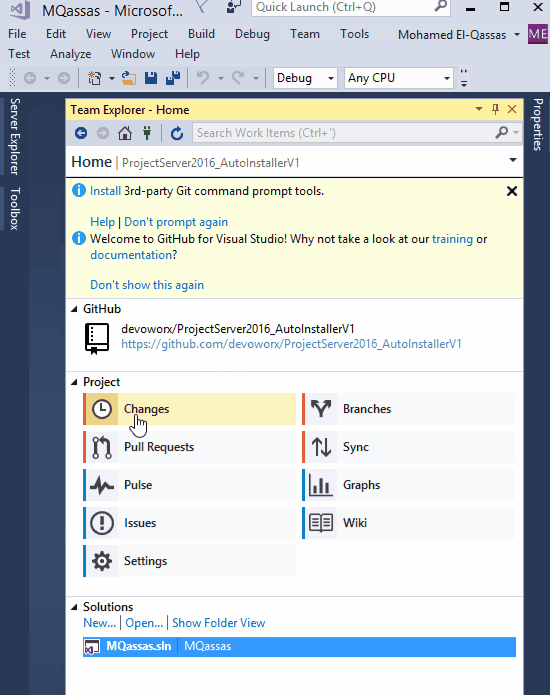The height and width of the screenshot is (695, 550).
Task: Open the Branches tile
Action: [408, 409]
